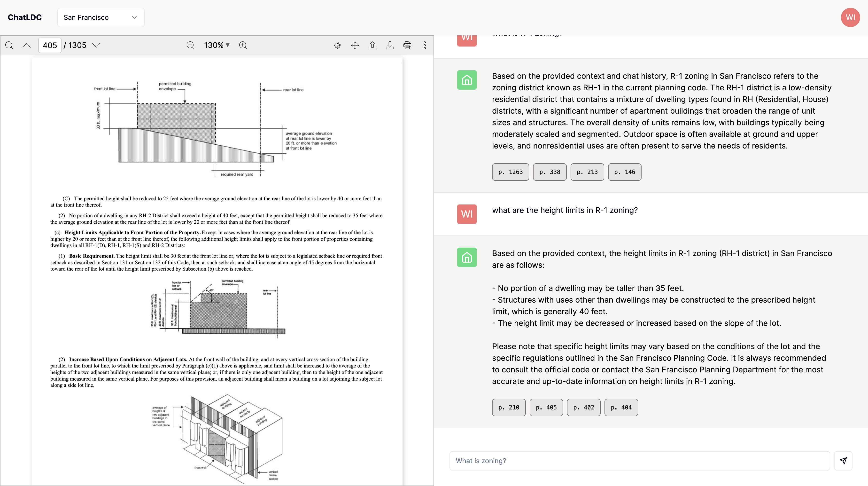
Task: Jump to citation p. 404
Action: 621,408
